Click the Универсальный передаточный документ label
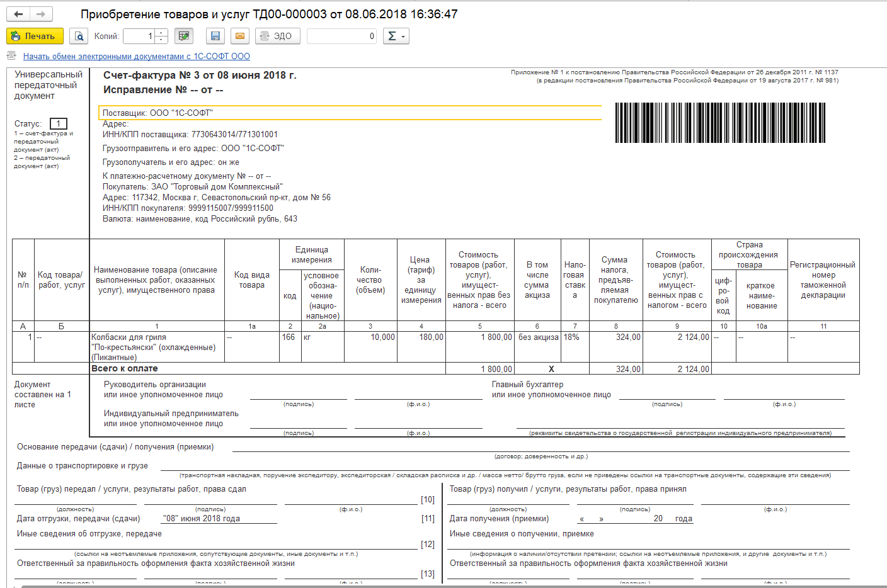Screen dimensions: 887x588 [x=49, y=85]
